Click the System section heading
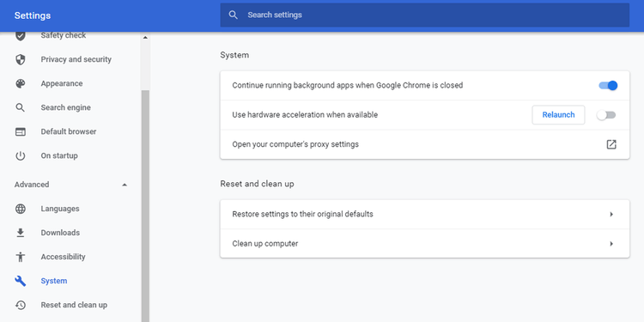This screenshot has height=322, width=644. [x=234, y=55]
